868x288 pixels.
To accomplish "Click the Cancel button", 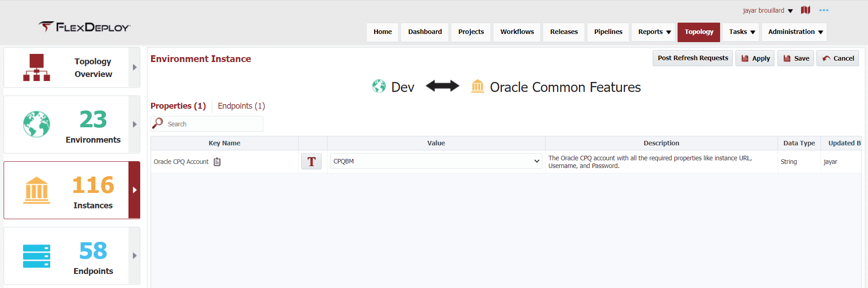I will (838, 58).
